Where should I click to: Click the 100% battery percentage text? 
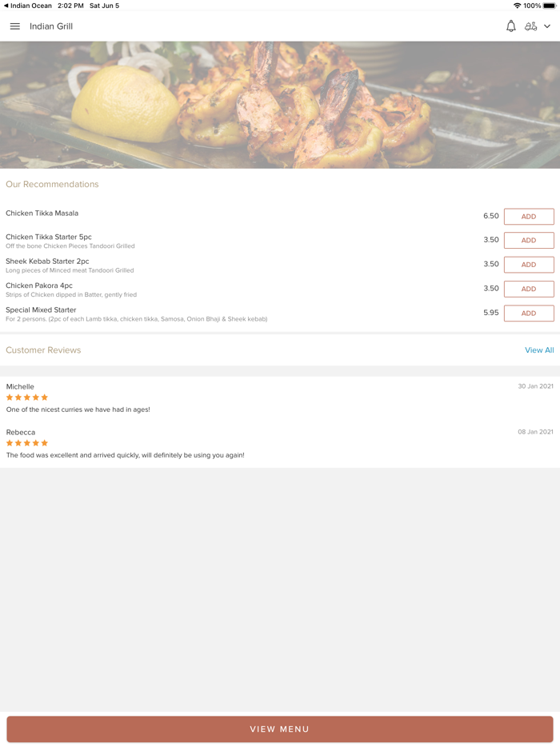tap(532, 5)
